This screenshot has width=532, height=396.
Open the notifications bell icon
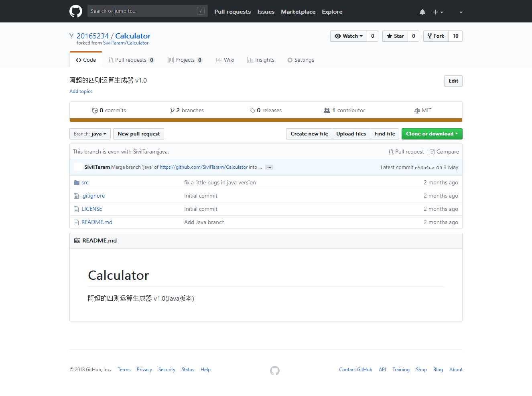[x=422, y=12]
